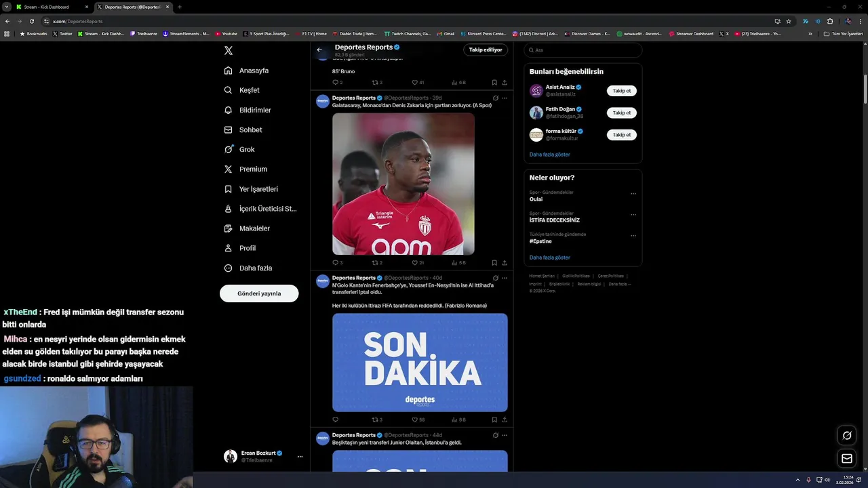Image resolution: width=868 pixels, height=488 pixels.
Task: Share the N'Golo Kante post
Action: 505,420
